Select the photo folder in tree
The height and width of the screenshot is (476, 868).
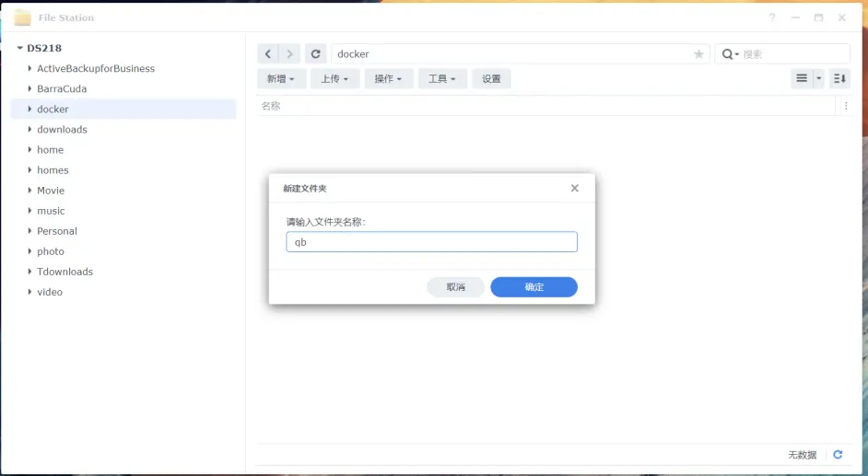pyautogui.click(x=51, y=251)
